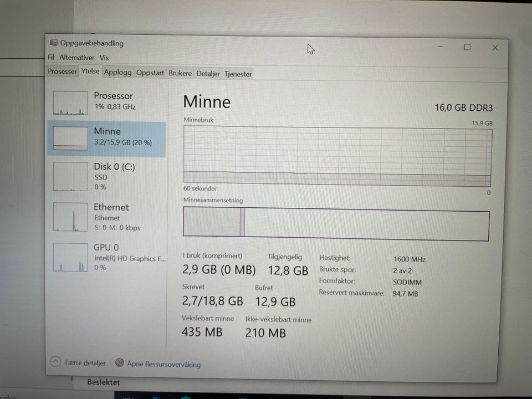The width and height of the screenshot is (532, 399).
Task: Close the Oppgavebehandling window
Action: pyautogui.click(x=495, y=48)
